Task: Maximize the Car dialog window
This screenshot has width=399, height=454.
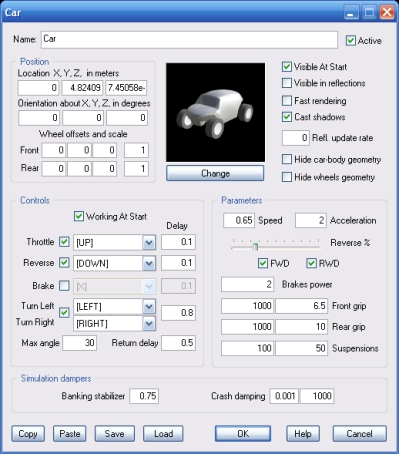Action: point(369,13)
